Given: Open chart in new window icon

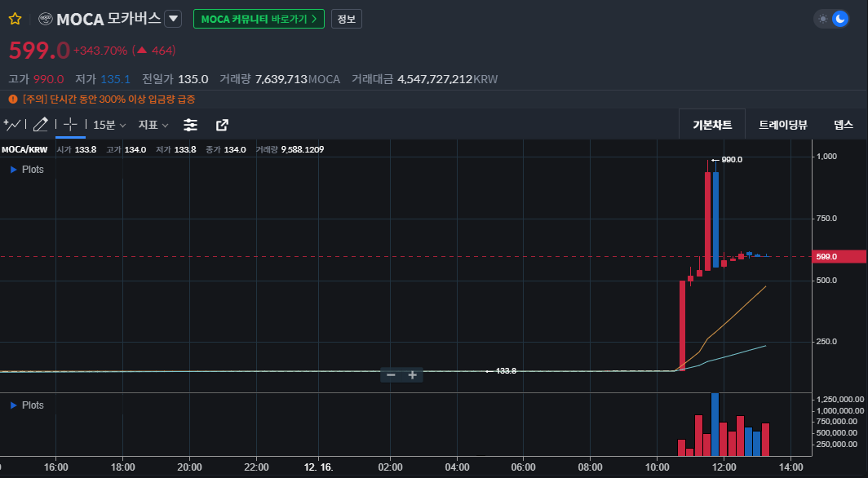Looking at the screenshot, I should pos(222,125).
